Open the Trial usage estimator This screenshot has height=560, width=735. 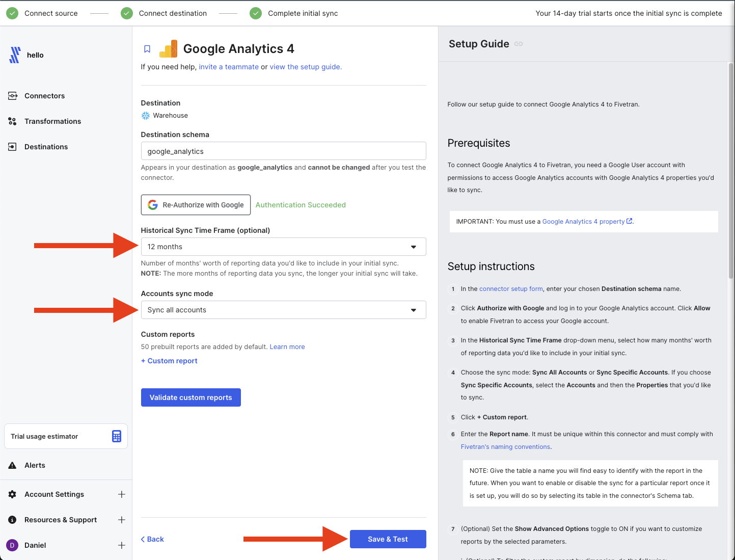66,436
